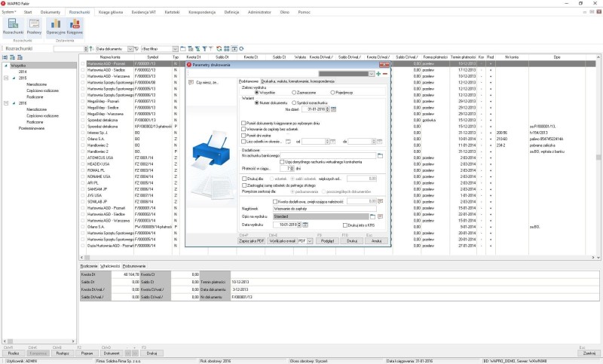Image resolution: width=603 pixels, height=364 pixels.
Task: Click the Podgląd preview button
Action: pos(328,240)
